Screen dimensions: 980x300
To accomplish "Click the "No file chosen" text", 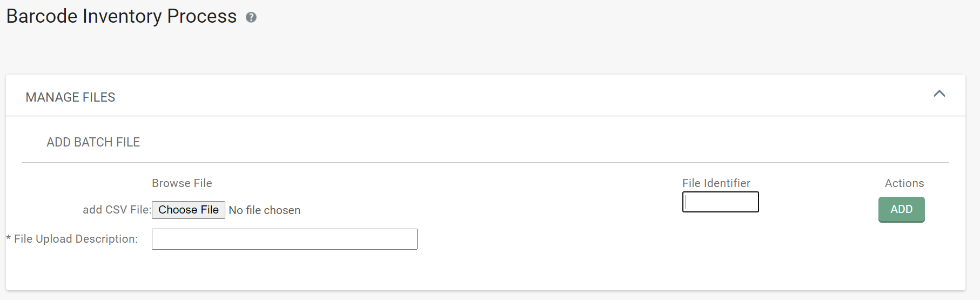I will [264, 210].
